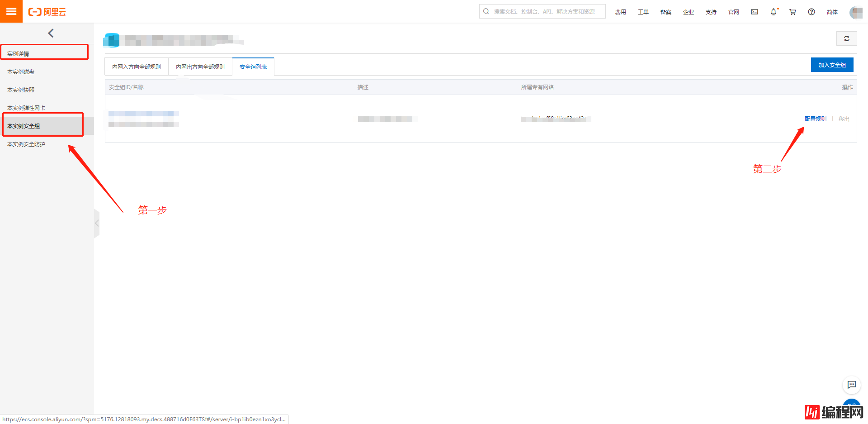Click the ECS instance icon in the header
This screenshot has width=868, height=424.
[x=112, y=40]
